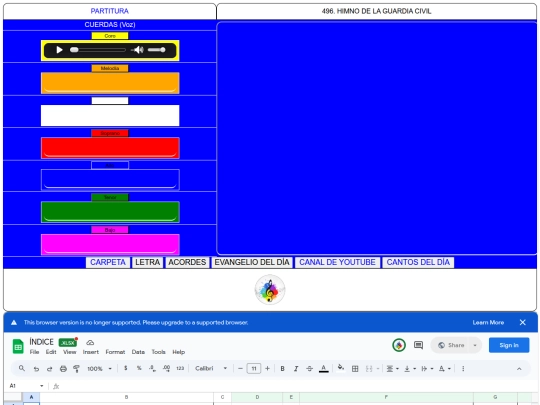Click Decrease decimal places icon
Viewport: 540px width, 405px height.
pos(153,368)
